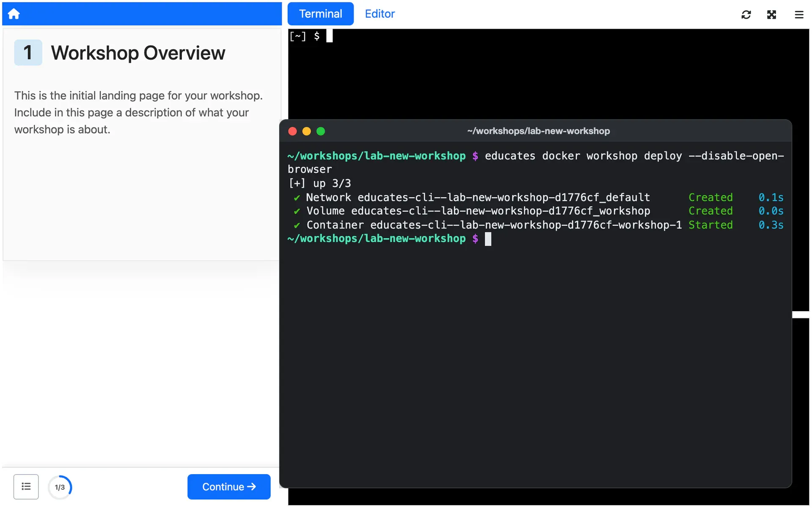
Task: Click the ~/workshops/lab-new-workshop window title
Action: click(x=538, y=131)
